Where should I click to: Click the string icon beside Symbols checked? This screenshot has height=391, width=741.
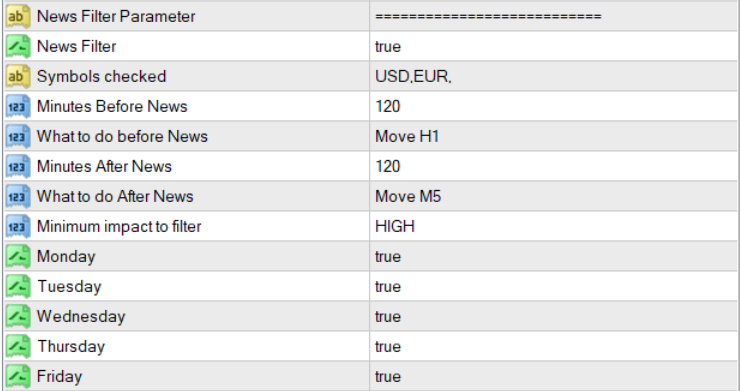pyautogui.click(x=18, y=77)
